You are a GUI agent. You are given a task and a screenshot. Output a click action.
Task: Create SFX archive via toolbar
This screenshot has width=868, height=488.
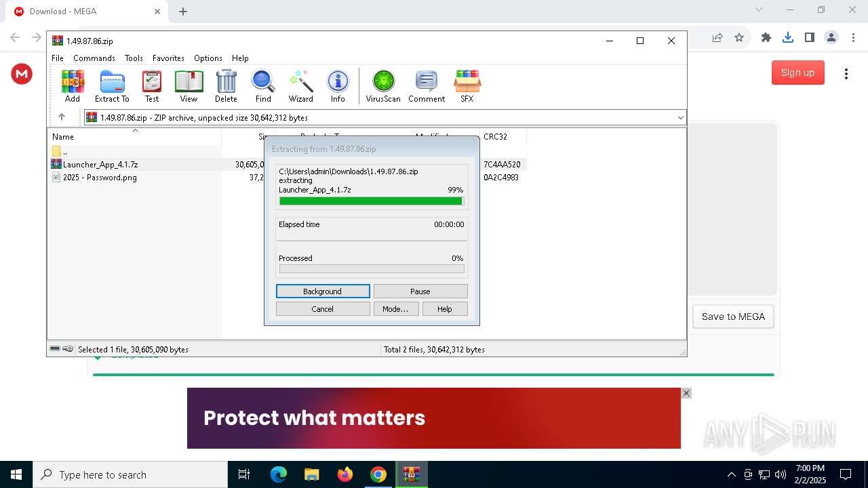pyautogui.click(x=467, y=86)
